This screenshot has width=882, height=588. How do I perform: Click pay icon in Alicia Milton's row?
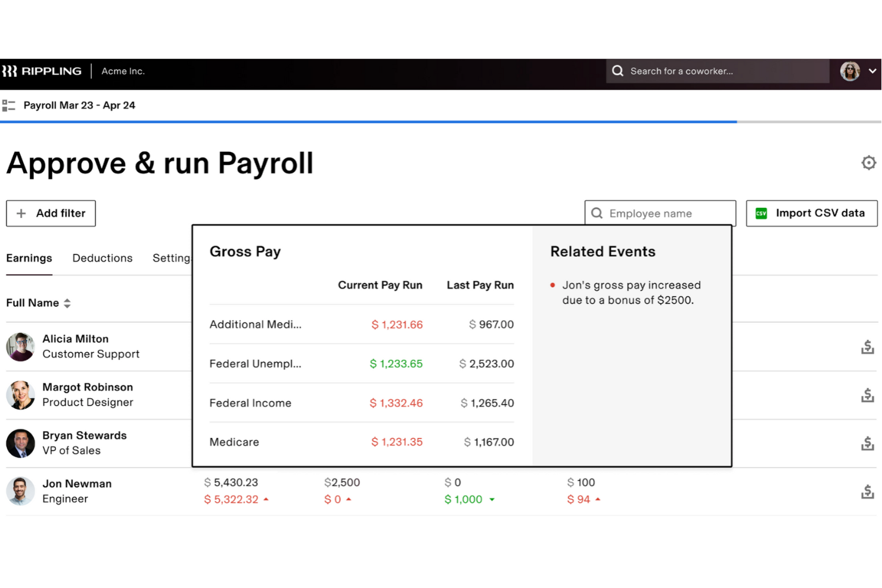(867, 347)
